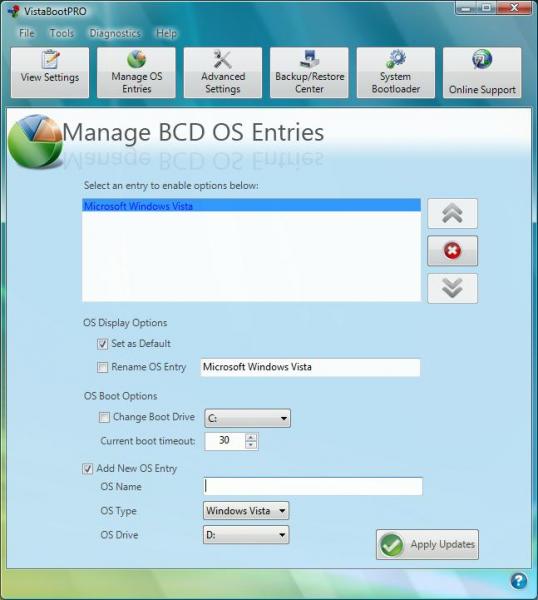
Task: Open the Tools menu
Action: pyautogui.click(x=61, y=33)
